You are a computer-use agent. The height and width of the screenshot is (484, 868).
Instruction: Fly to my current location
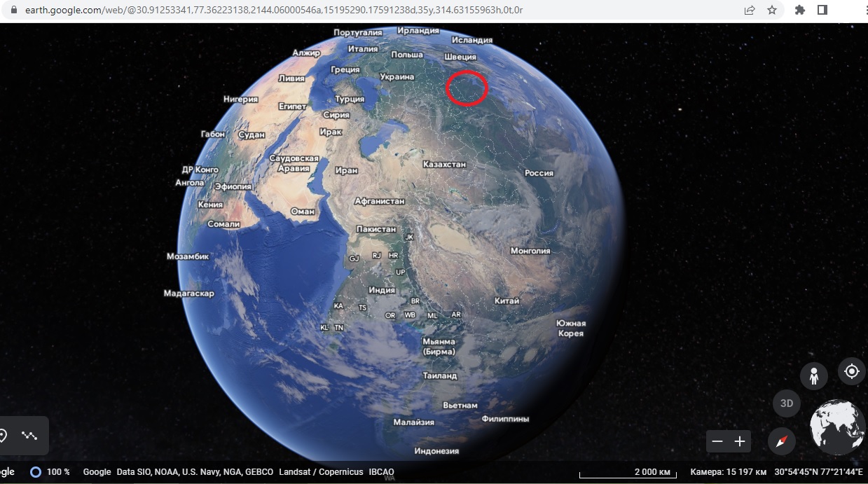pos(852,371)
